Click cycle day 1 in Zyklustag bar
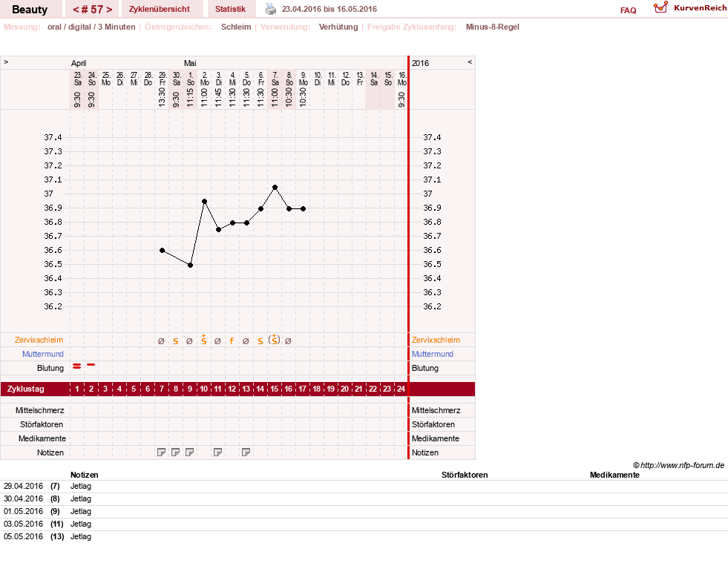728x563 pixels. coord(77,389)
